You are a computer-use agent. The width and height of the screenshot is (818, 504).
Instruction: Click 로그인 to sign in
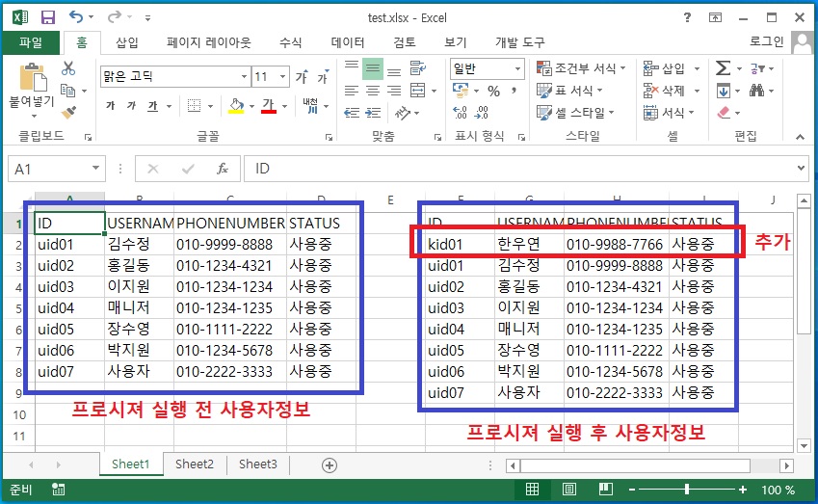tap(767, 41)
